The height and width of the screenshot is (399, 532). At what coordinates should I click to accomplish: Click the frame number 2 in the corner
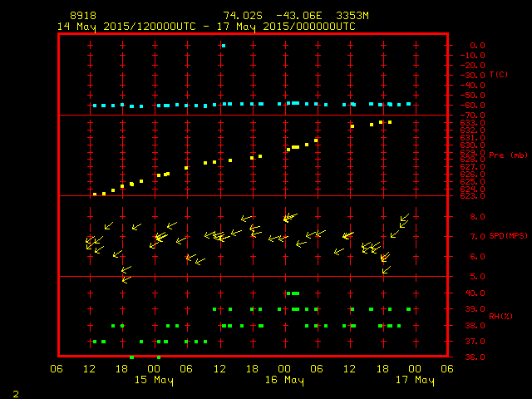pyautogui.click(x=15, y=392)
